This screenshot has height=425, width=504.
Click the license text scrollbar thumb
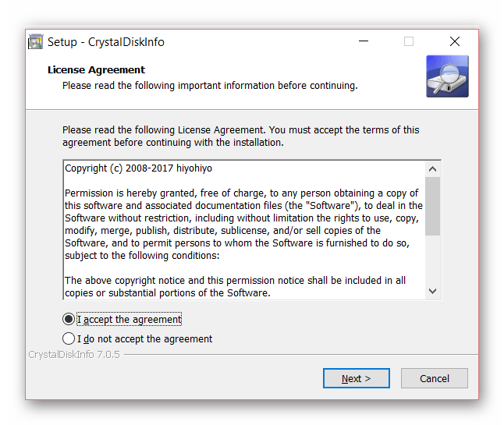[x=433, y=206]
